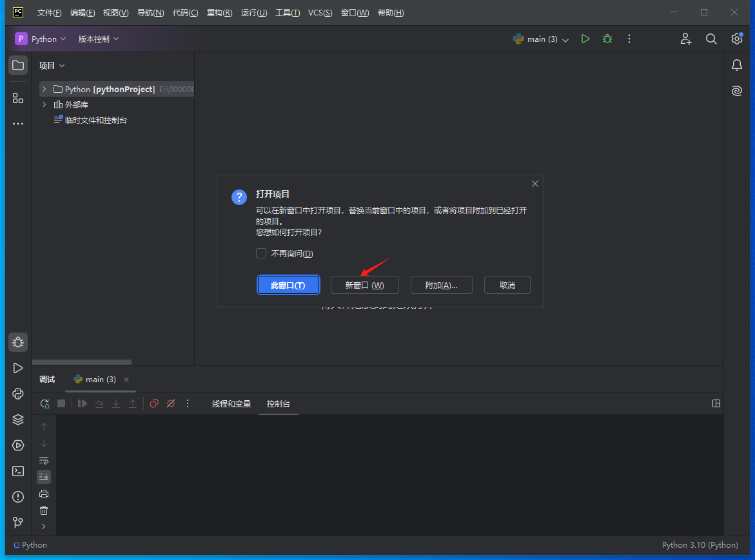755x560 pixels.
Task: Open the 项目 view options dropdown
Action: [52, 66]
